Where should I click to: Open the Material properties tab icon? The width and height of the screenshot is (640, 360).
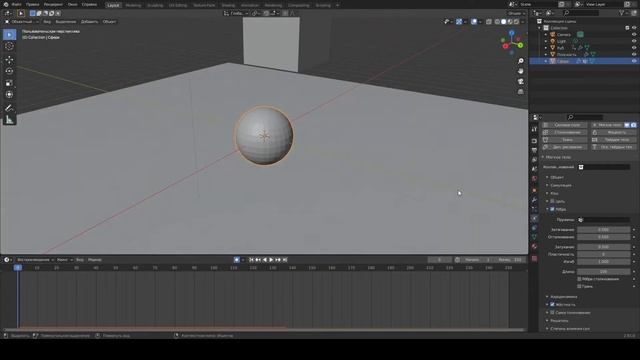[534, 247]
